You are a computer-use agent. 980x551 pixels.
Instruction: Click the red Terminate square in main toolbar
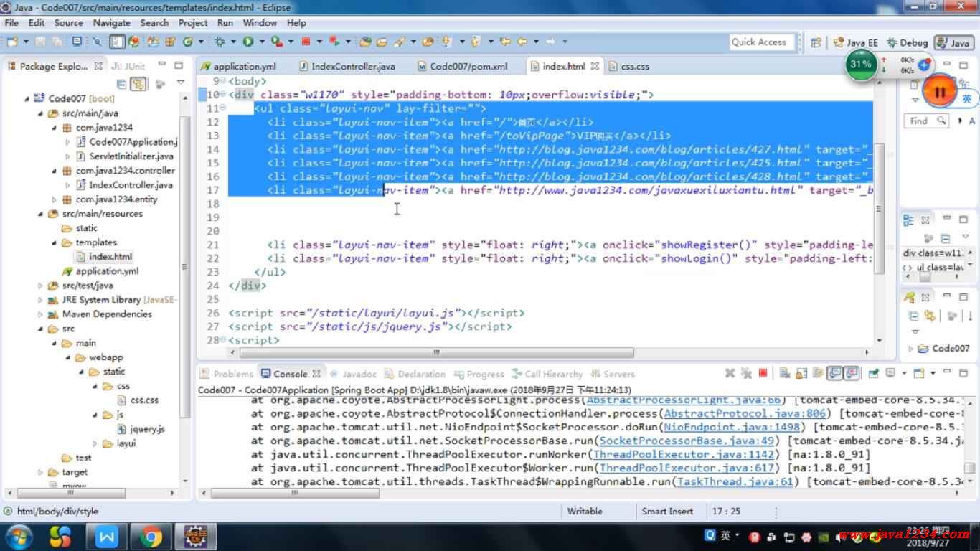[306, 42]
